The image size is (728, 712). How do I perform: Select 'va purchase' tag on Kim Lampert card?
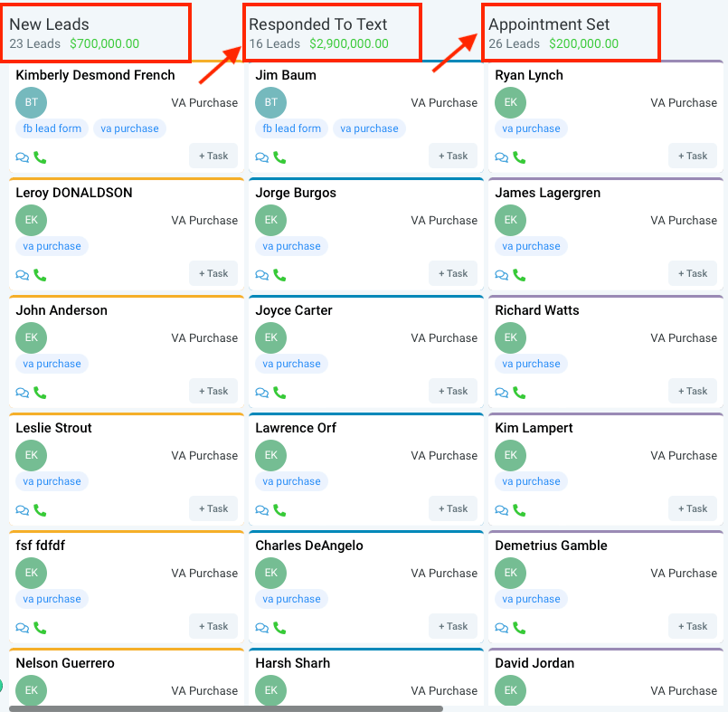531,480
